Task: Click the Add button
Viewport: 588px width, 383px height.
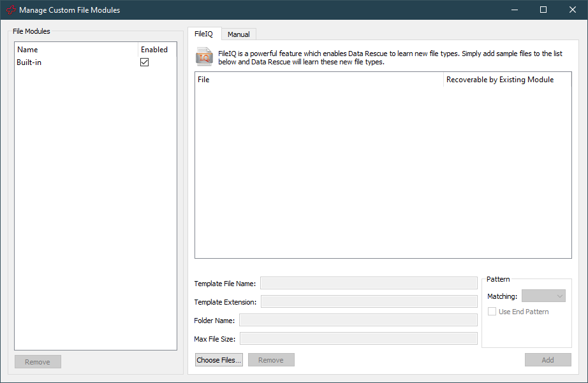Action: [x=548, y=360]
